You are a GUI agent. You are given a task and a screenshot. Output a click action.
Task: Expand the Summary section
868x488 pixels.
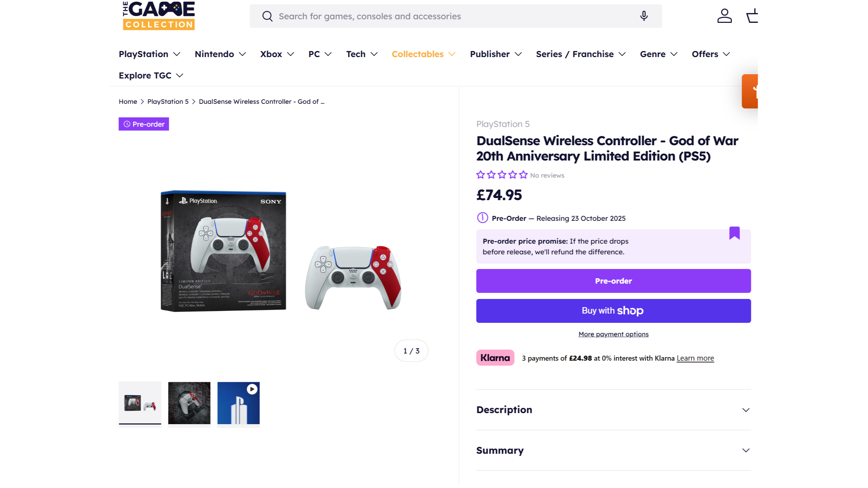click(613, 450)
